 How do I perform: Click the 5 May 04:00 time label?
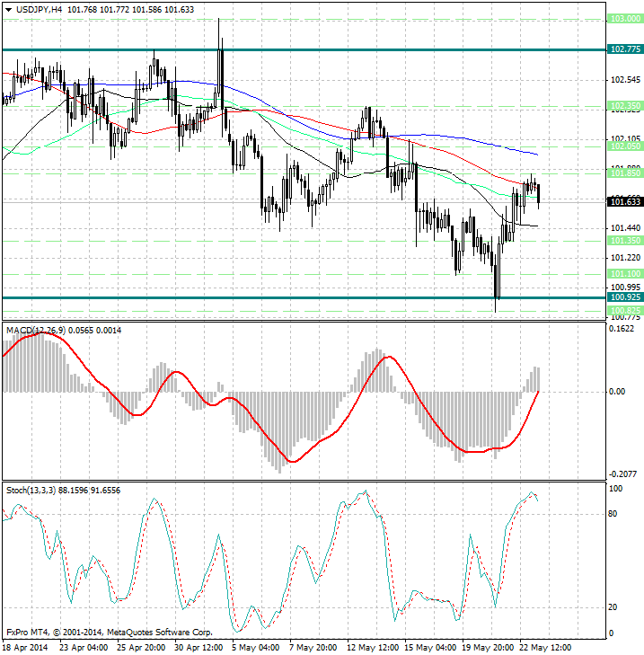pyautogui.click(x=256, y=648)
